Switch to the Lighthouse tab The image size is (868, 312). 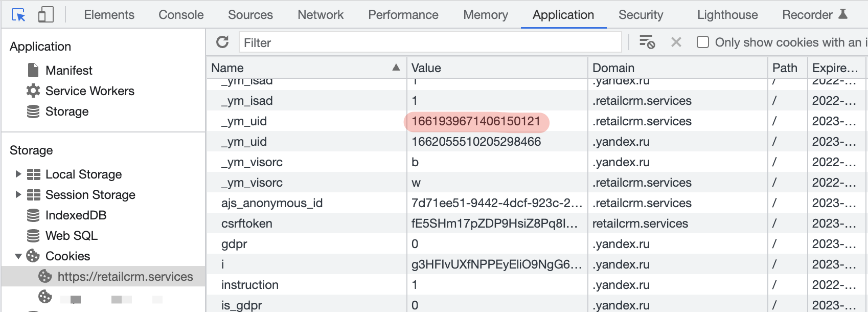[727, 15]
